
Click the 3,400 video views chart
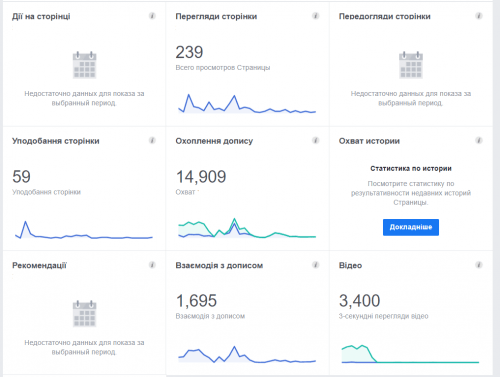point(410,354)
